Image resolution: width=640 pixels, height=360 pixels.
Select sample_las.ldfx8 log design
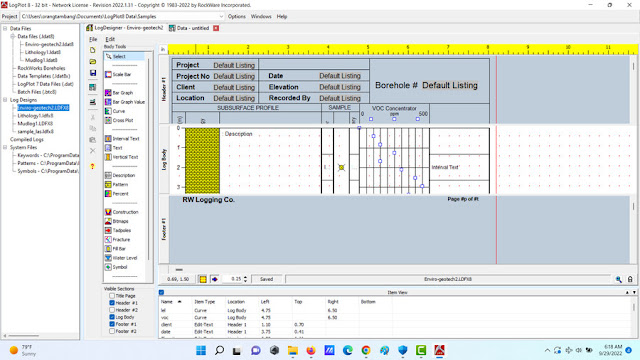click(x=36, y=131)
